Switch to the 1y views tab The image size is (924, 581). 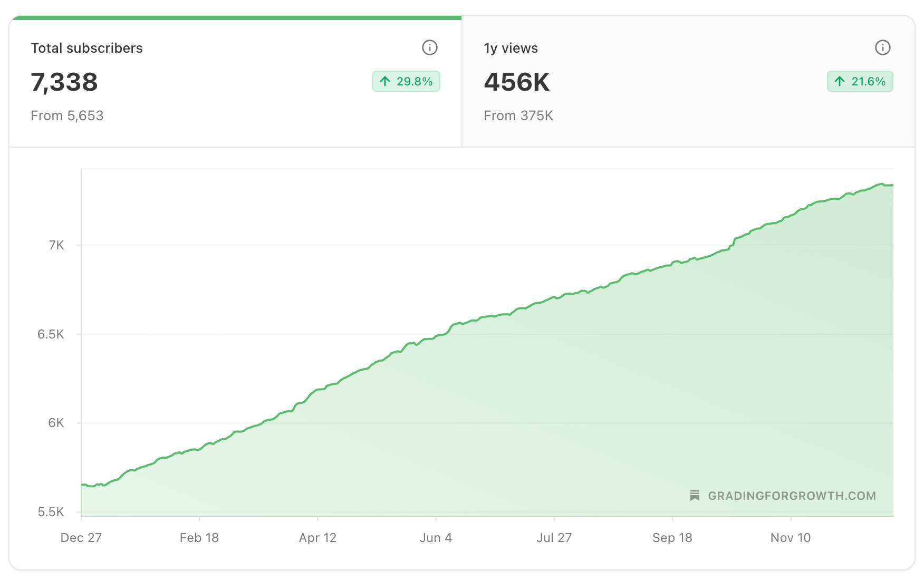point(688,82)
